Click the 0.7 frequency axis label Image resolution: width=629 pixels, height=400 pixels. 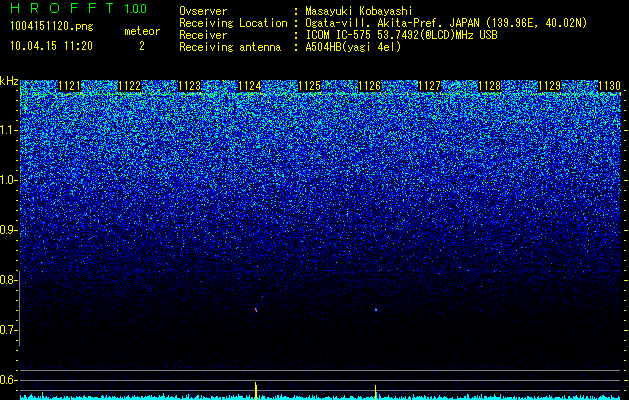click(x=8, y=330)
